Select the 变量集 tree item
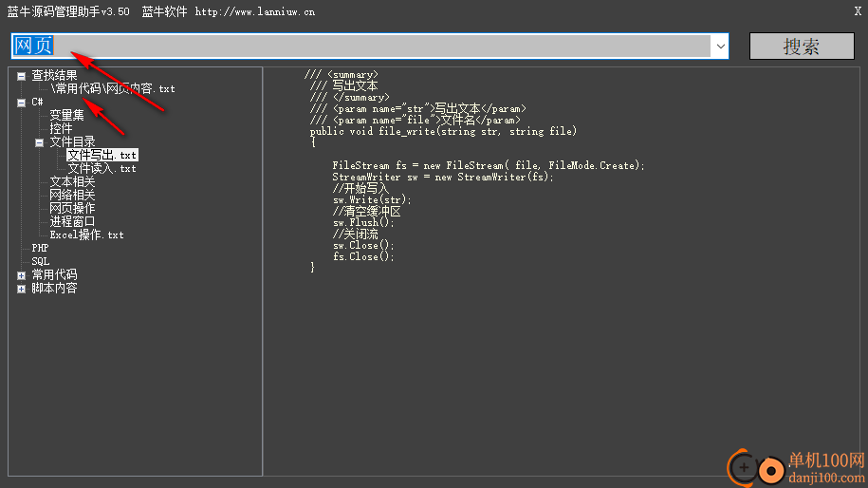Image resolution: width=868 pixels, height=488 pixels. 67,115
